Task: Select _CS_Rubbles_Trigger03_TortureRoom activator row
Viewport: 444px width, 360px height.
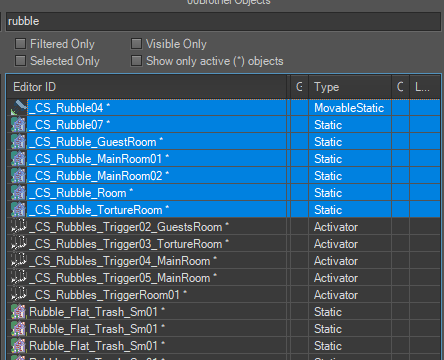Action: [224, 244]
